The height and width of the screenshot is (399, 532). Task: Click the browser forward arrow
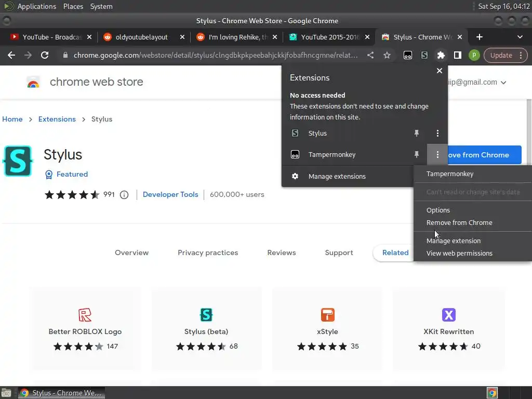point(28,55)
